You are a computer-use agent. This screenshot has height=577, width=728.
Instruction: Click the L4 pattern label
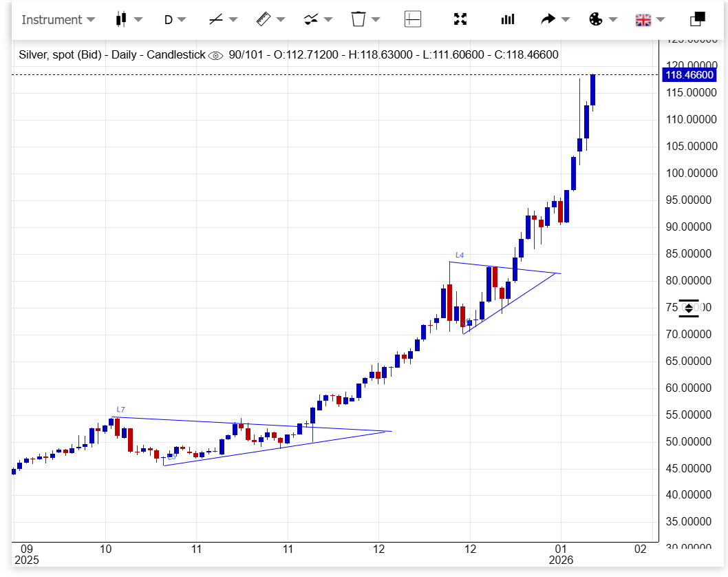[x=460, y=255]
